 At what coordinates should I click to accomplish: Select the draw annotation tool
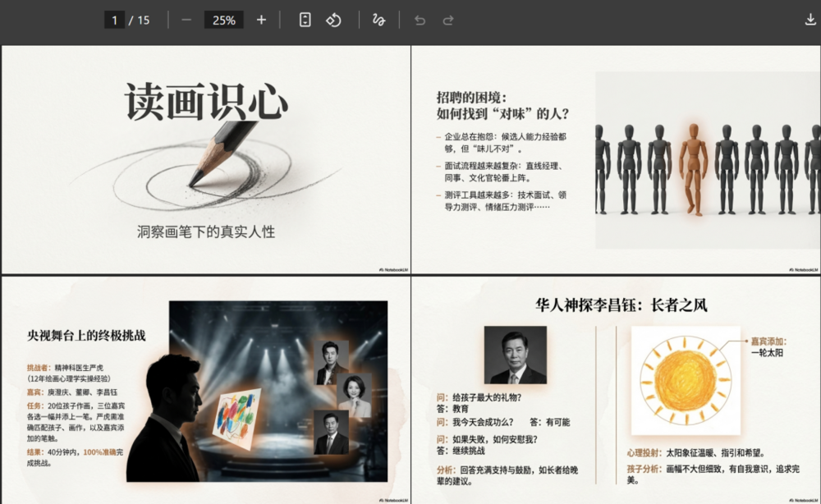click(378, 20)
